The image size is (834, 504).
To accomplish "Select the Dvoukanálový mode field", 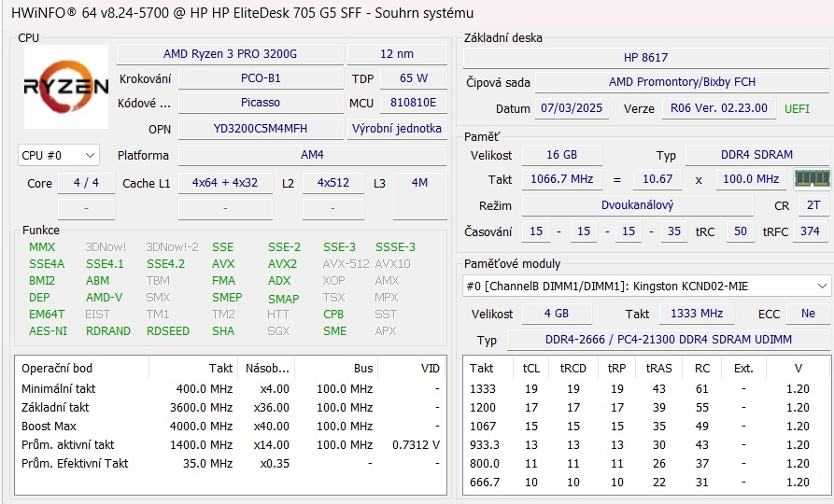I will point(638,205).
